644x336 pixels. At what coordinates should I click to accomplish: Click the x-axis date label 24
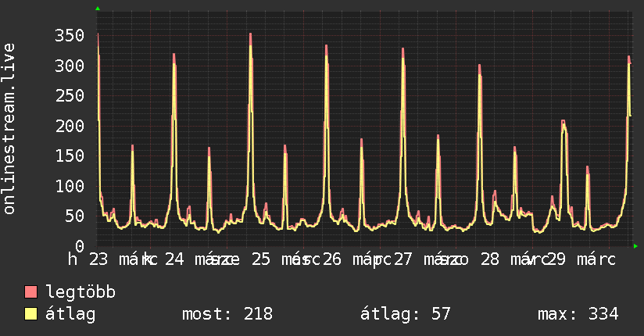[x=174, y=259]
